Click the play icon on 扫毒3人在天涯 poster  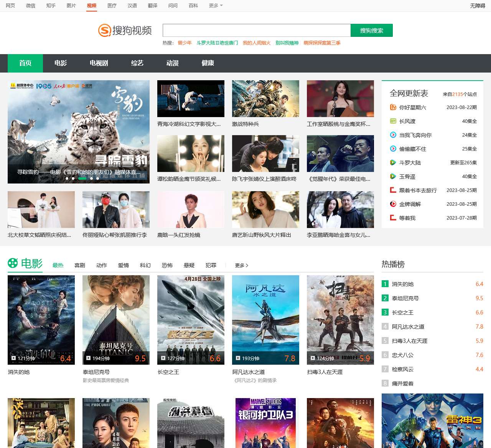(x=313, y=359)
